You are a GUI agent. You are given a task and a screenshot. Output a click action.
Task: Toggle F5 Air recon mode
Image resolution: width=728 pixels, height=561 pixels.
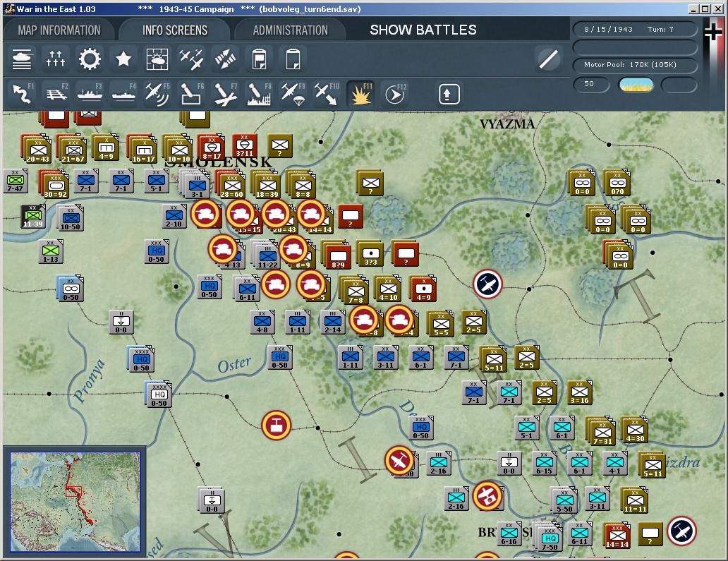point(157,95)
